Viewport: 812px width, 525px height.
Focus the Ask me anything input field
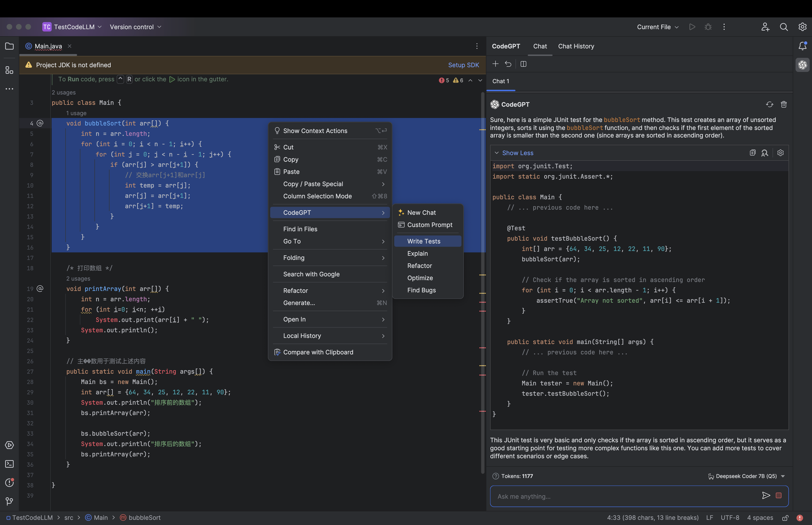point(624,496)
